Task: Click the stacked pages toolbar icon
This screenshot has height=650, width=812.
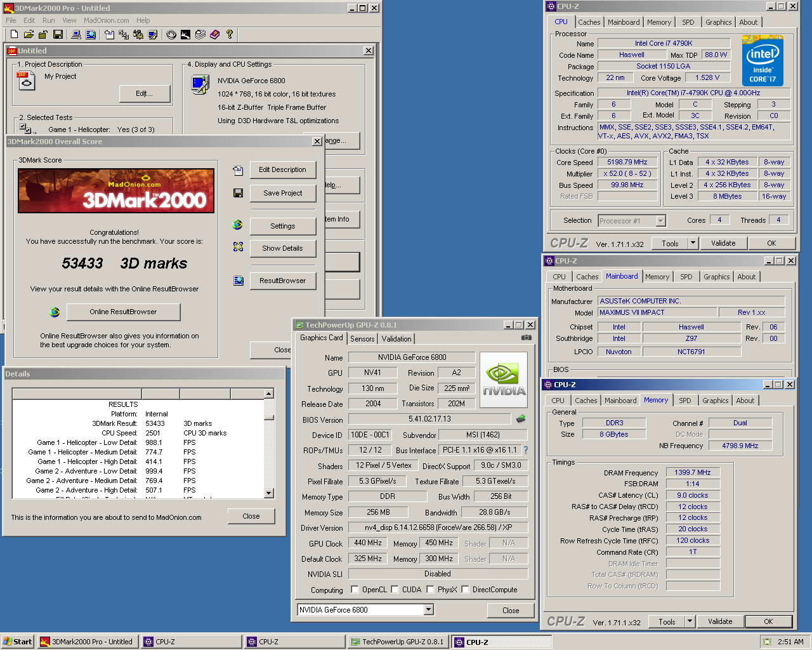Action: (x=200, y=34)
